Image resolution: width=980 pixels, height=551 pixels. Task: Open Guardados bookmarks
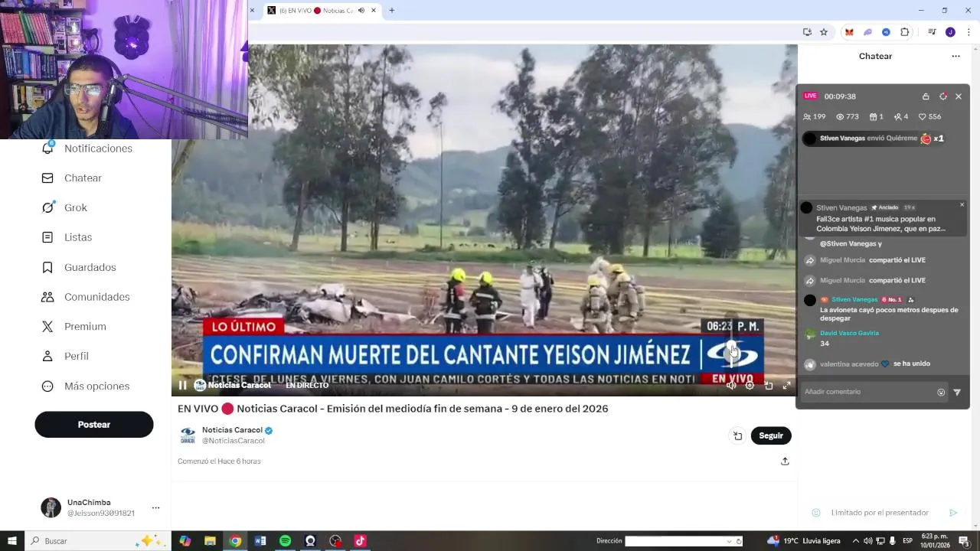(79, 267)
